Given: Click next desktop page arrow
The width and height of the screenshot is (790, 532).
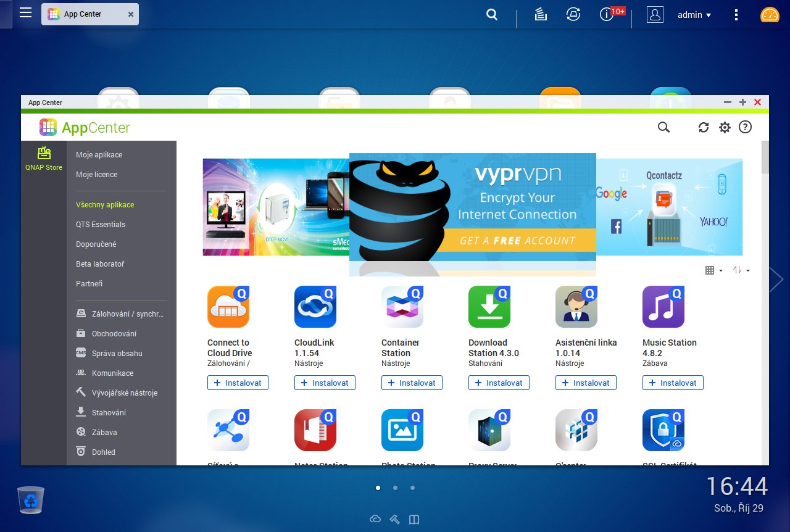Looking at the screenshot, I should (776, 280).
